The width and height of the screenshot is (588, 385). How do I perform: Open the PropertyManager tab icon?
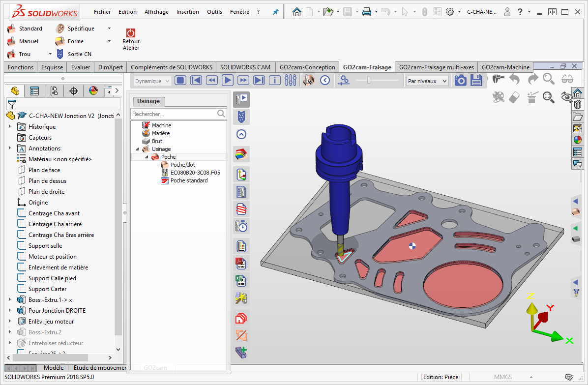(34, 91)
